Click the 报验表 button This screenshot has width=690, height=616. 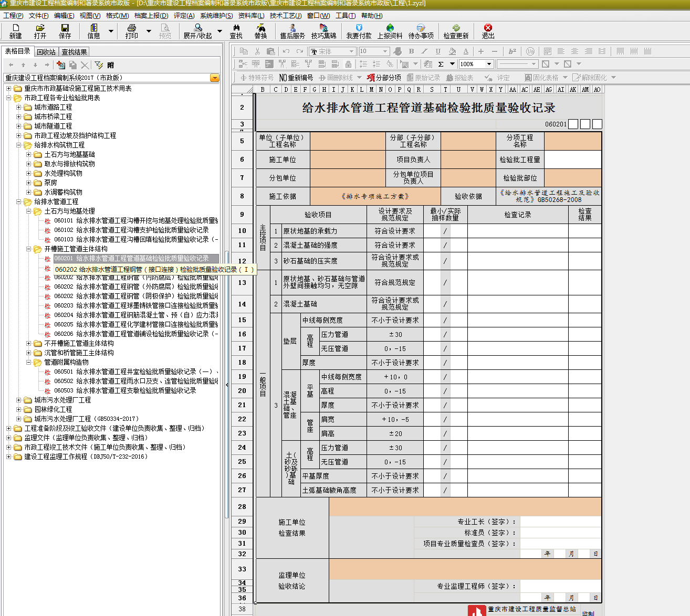point(459,78)
